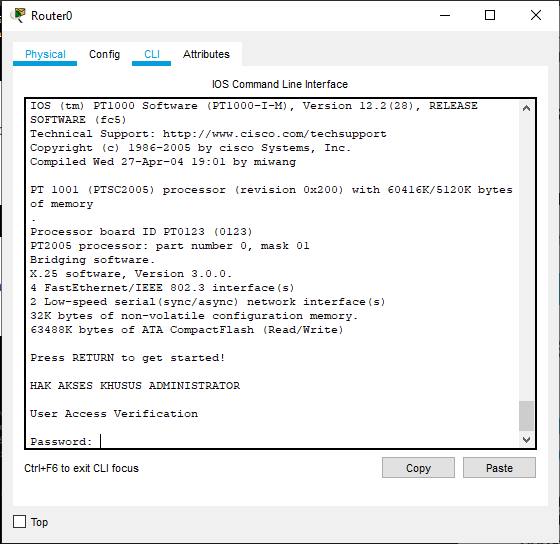The width and height of the screenshot is (560, 544).
Task: Close the Router0 window
Action: coord(536,15)
